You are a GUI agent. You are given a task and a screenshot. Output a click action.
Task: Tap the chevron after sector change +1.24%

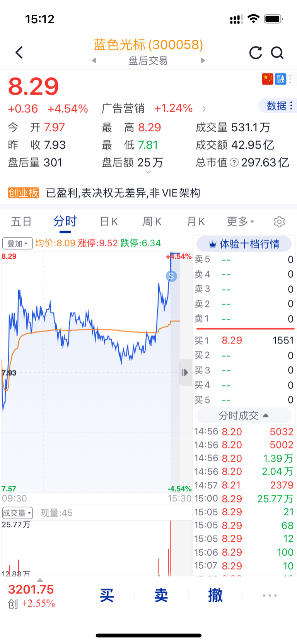204,109
